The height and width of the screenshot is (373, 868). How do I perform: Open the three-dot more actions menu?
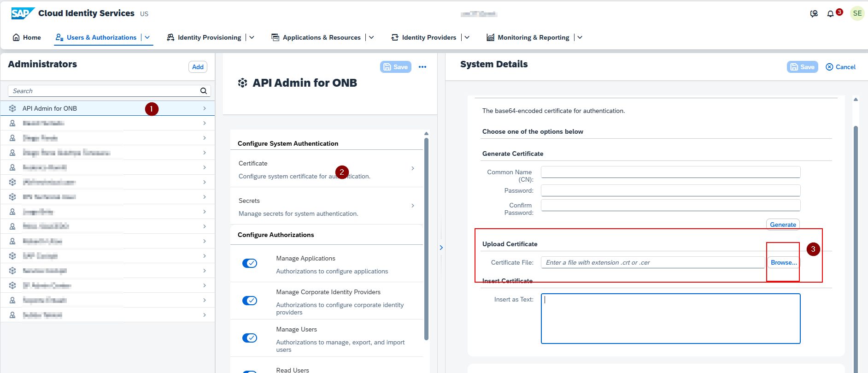click(422, 67)
